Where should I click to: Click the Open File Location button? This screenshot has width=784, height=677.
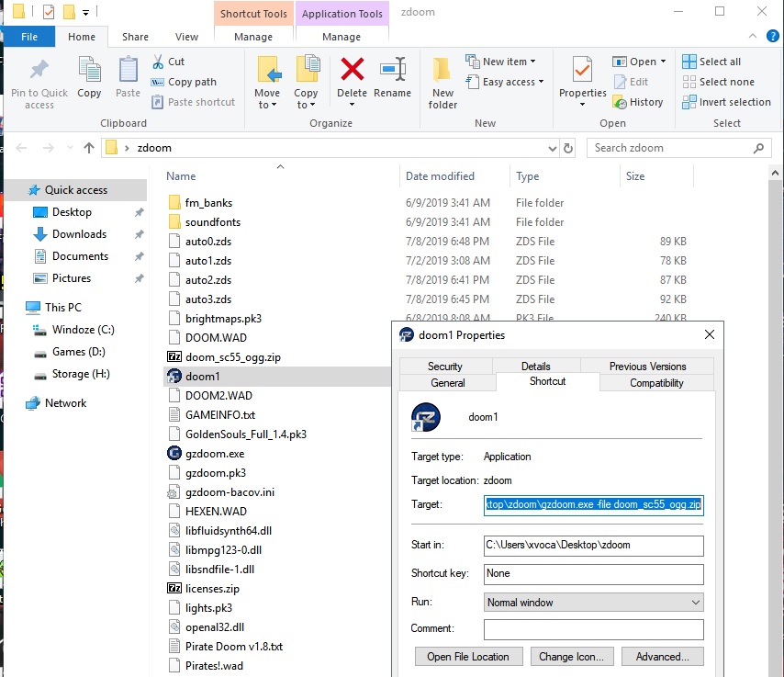pos(468,657)
